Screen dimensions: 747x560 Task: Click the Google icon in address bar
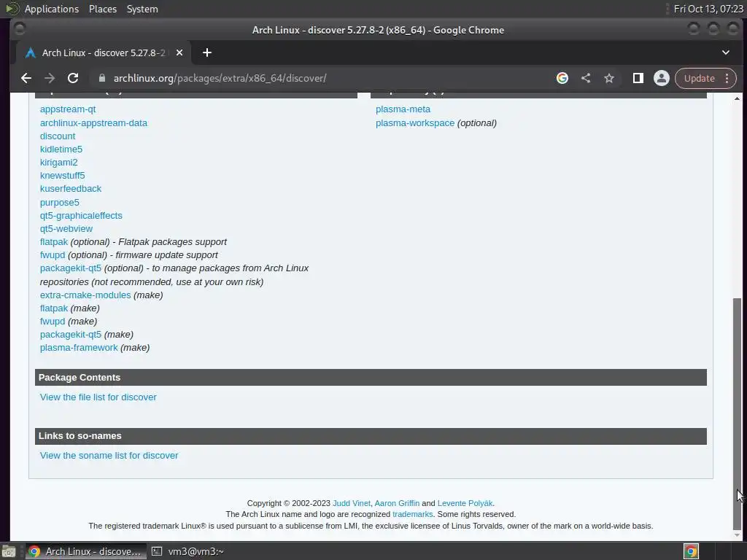click(x=562, y=78)
